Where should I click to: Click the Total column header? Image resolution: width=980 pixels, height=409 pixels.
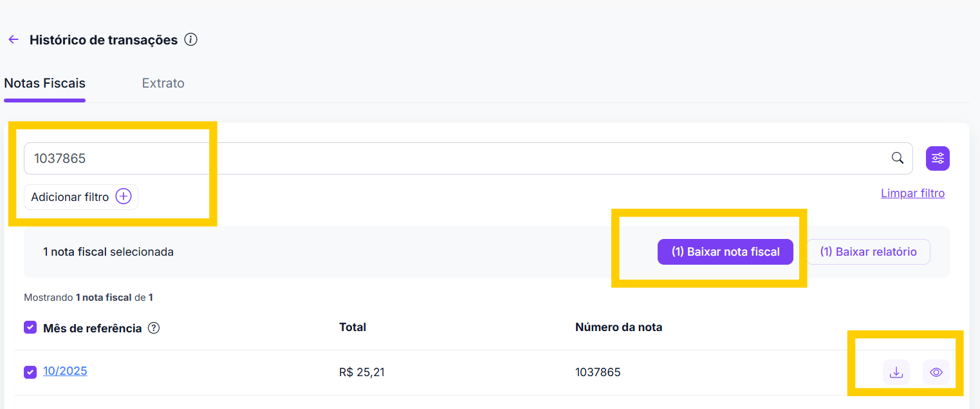(x=353, y=327)
